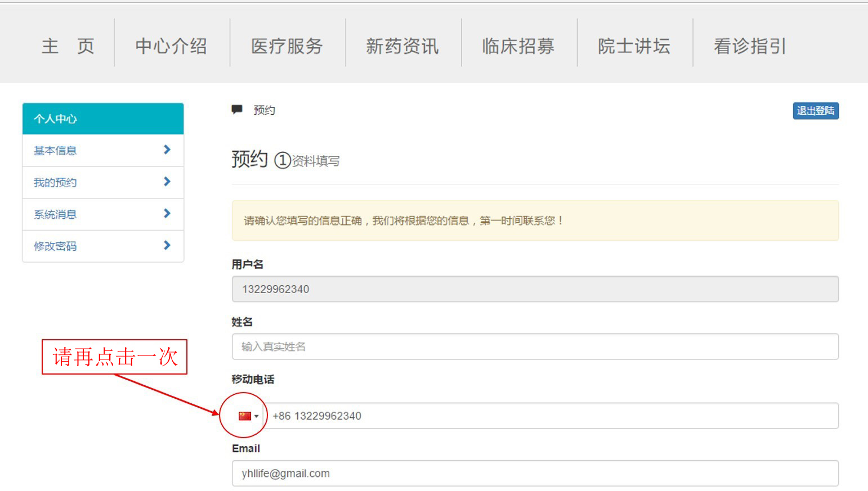Image resolution: width=868 pixels, height=491 pixels.
Task: Click the 预约 breadcrumb text
Action: [x=264, y=110]
